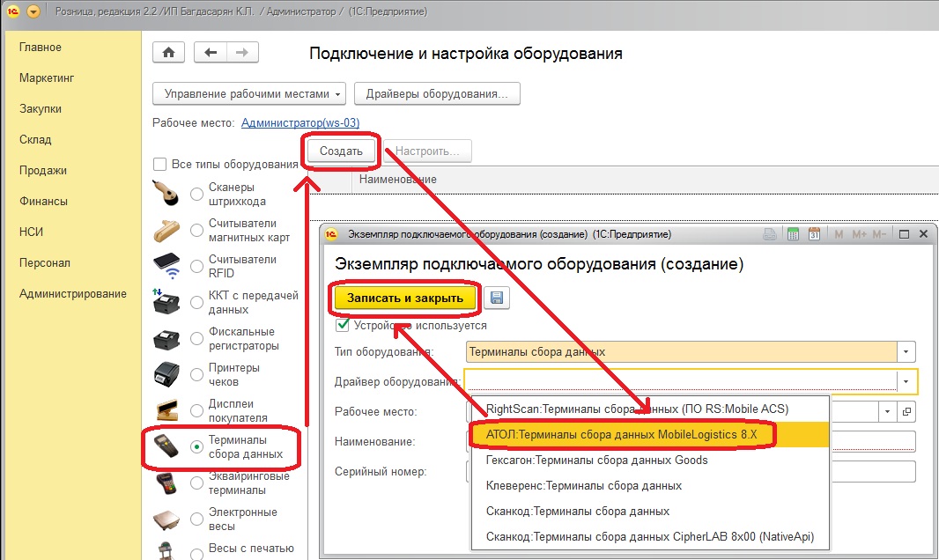Click the receipt printer icon
The image size is (939, 560).
[x=166, y=374]
